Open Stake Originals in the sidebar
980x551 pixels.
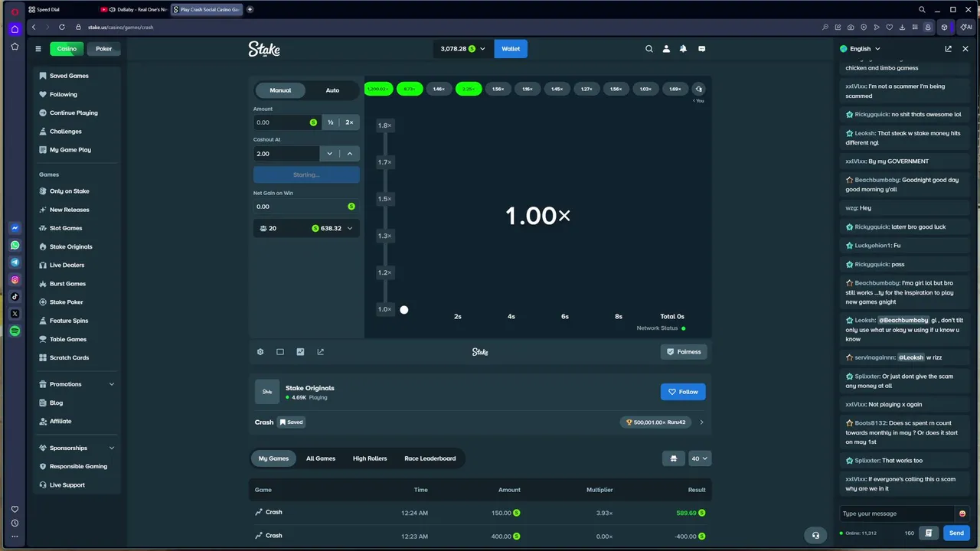click(x=71, y=246)
